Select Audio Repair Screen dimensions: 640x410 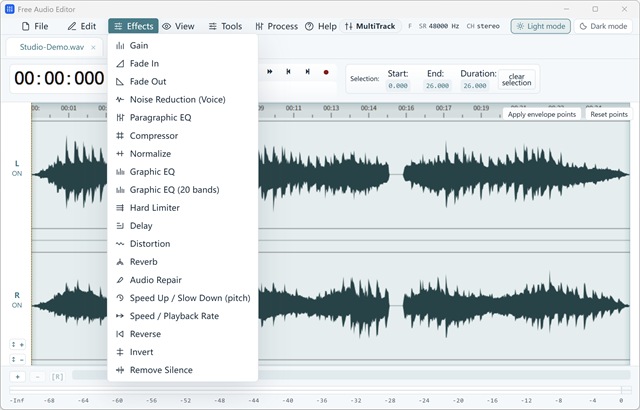(182, 280)
